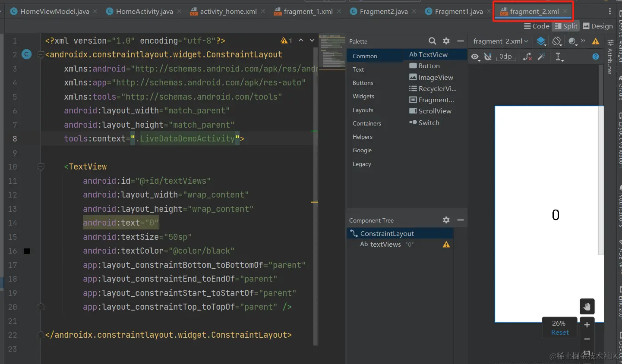
Task: Click Infer Constraints magic wand
Action: (541, 57)
